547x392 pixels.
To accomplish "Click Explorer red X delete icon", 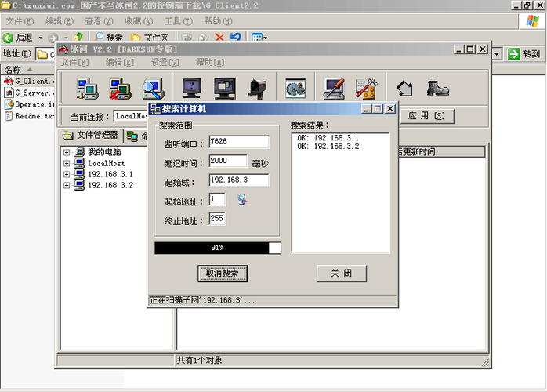I will 219,37.
